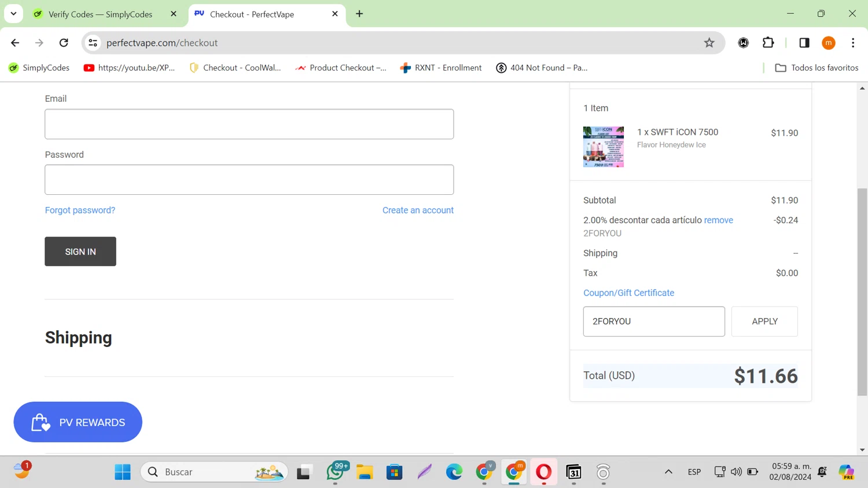Click the APPLY coupon button
Screen dimensions: 868x488
coord(764,321)
